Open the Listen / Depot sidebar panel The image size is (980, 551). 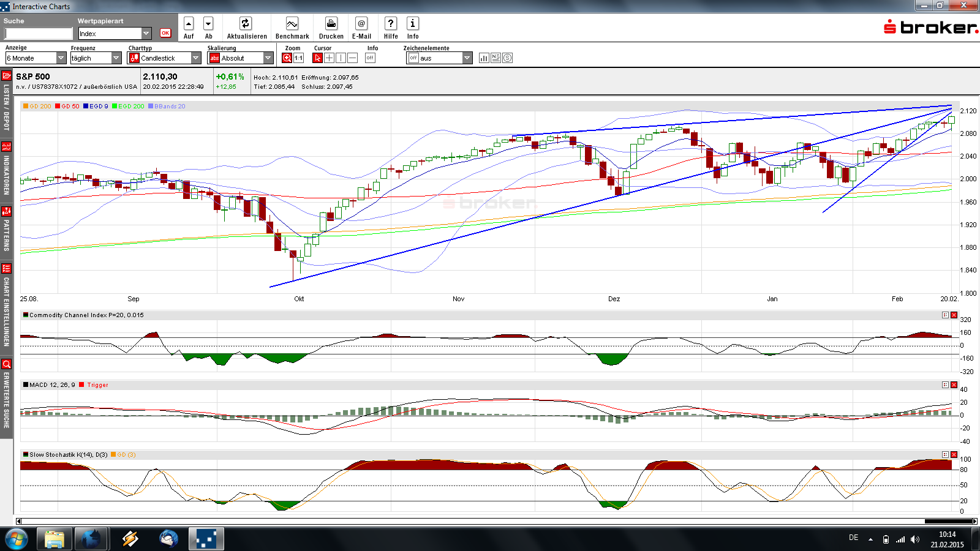click(x=6, y=101)
